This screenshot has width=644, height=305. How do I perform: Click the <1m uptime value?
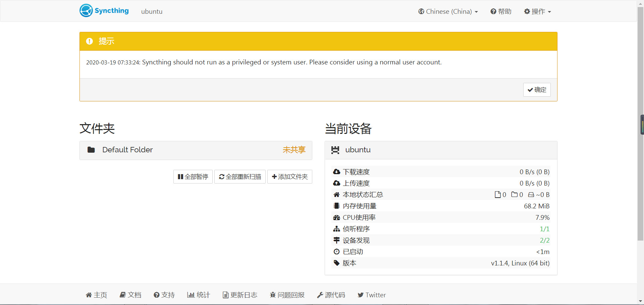[543, 252]
